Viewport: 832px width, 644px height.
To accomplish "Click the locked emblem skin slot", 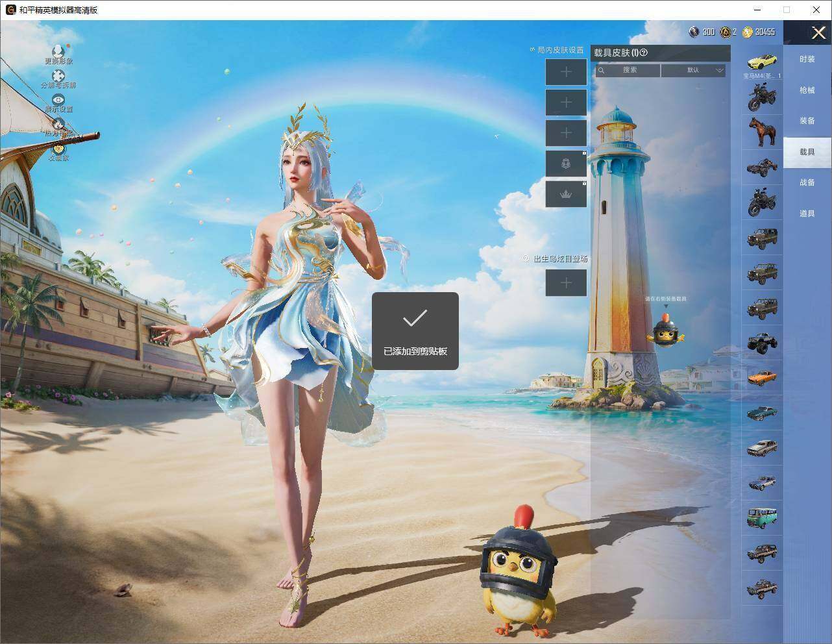I will [566, 164].
